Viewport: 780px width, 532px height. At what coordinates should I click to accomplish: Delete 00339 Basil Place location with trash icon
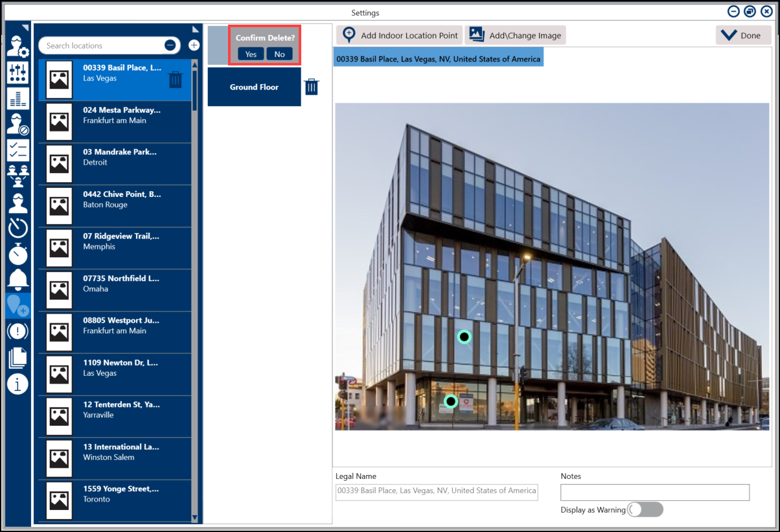tap(176, 79)
